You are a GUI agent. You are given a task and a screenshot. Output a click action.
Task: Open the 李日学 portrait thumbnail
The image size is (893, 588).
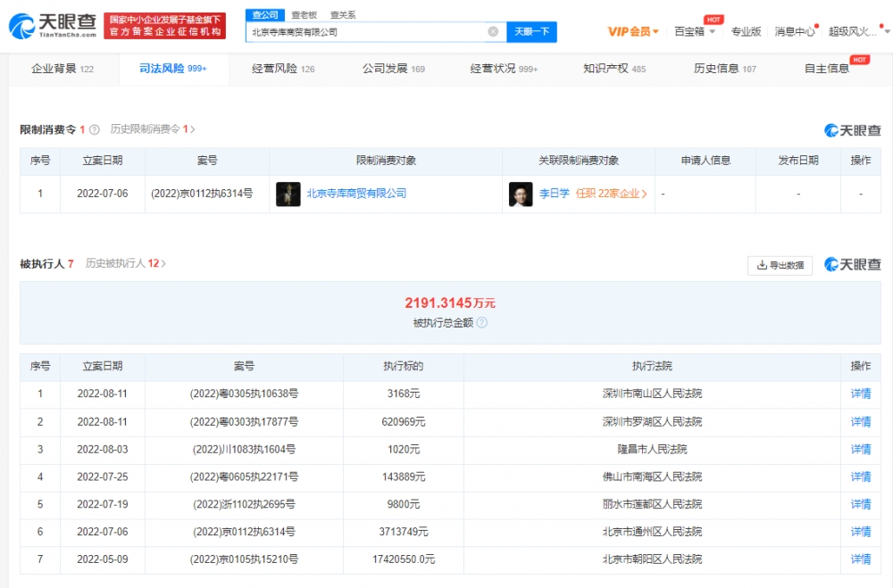coord(521,195)
